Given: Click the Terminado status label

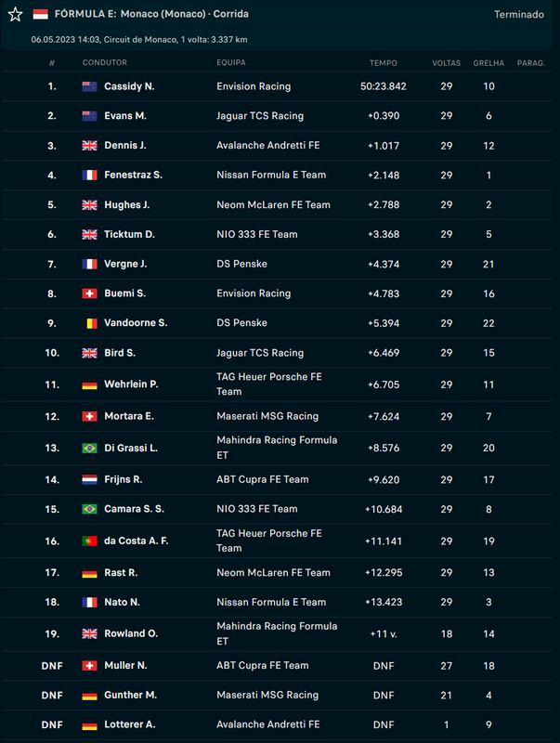Looking at the screenshot, I should 519,15.
